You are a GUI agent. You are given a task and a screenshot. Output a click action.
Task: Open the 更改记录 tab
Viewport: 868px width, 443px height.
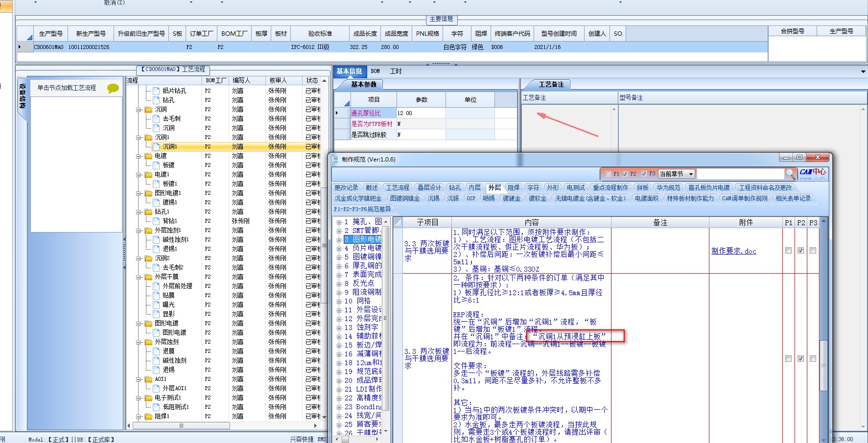click(346, 187)
